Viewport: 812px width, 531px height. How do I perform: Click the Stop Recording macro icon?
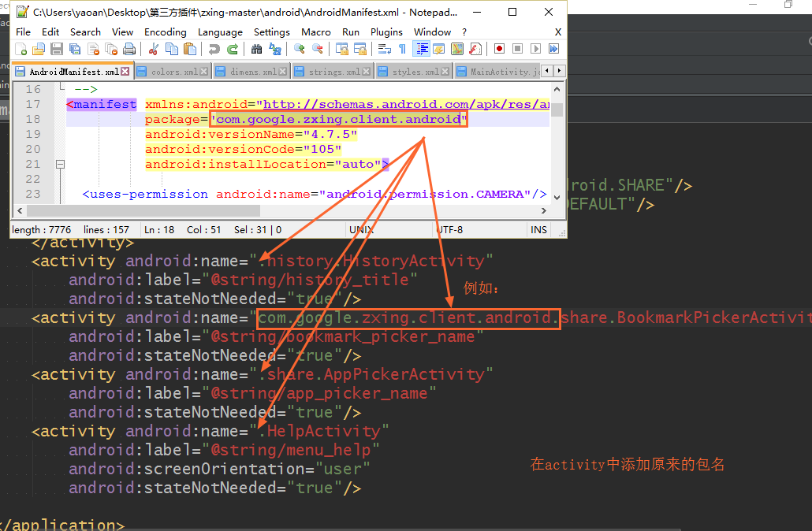(517, 49)
